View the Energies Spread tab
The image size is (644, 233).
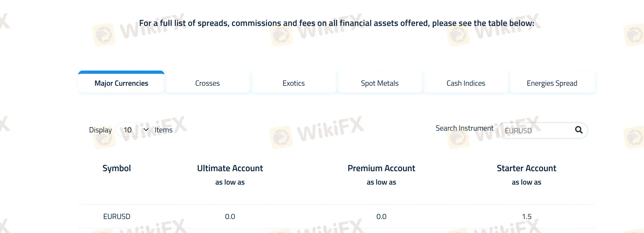(x=552, y=83)
